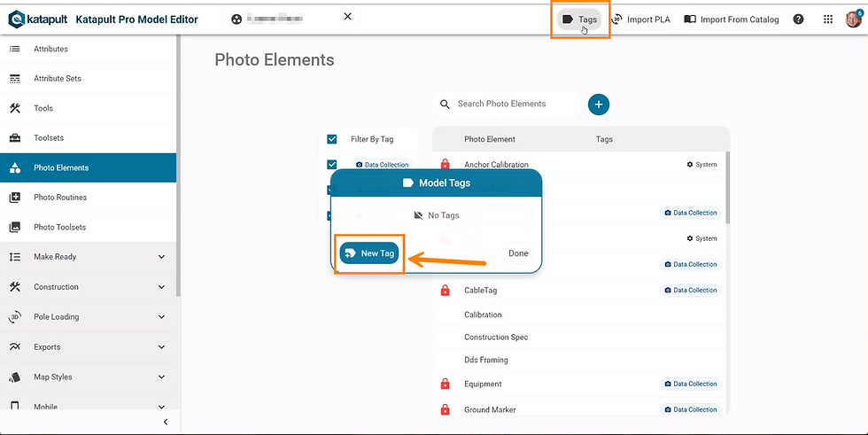Screen dimensions: 868x435
Task: Click the Attributes list icon
Action: (x=15, y=49)
